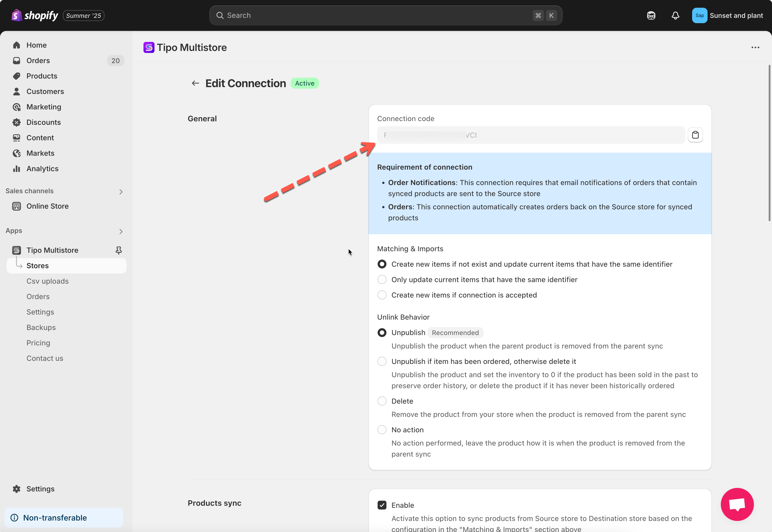Open Customers in the sidebar
The width and height of the screenshot is (772, 532).
pos(66,91)
